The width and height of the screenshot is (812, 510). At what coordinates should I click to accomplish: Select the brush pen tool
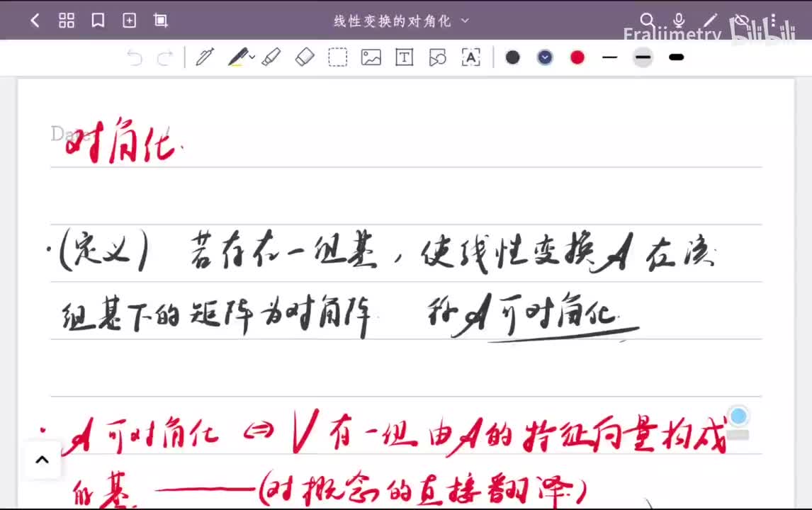click(237, 57)
